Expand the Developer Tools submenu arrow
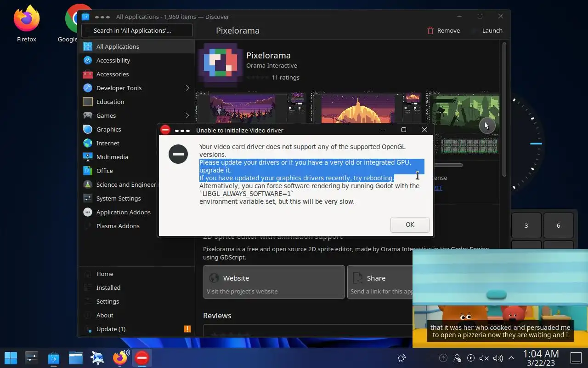 (187, 88)
